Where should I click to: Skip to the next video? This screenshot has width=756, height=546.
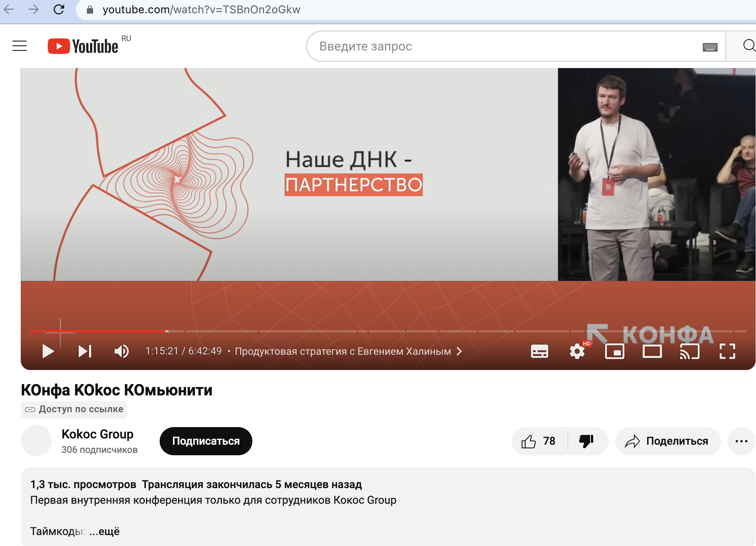pos(85,351)
